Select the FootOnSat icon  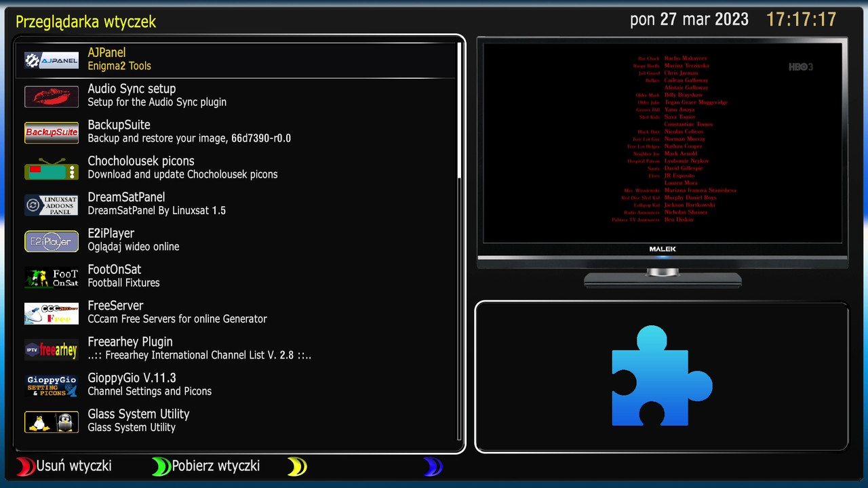click(x=52, y=277)
